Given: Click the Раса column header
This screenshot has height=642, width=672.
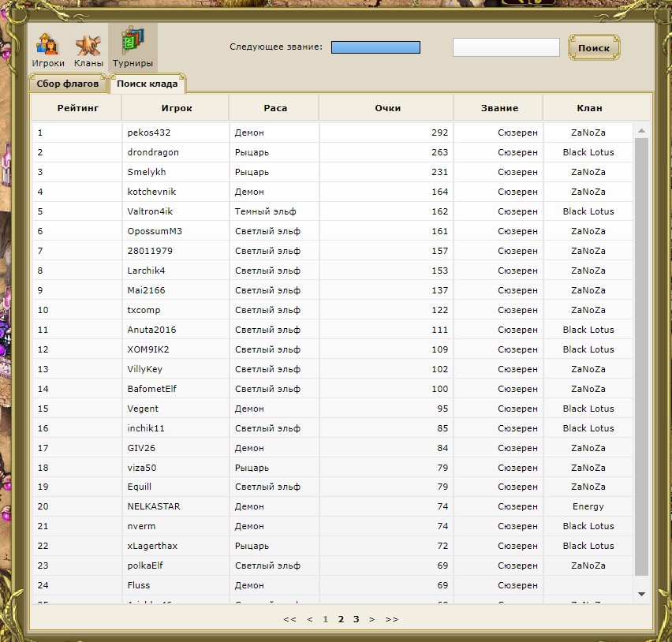Looking at the screenshot, I should click(x=274, y=108).
